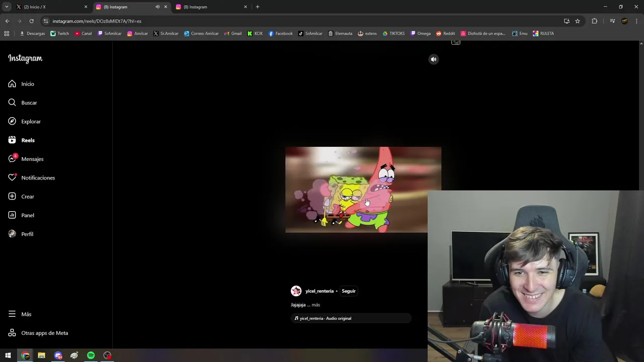Open the RULETA bookmark
Viewport: 644px width, 362px height.
click(x=543, y=34)
